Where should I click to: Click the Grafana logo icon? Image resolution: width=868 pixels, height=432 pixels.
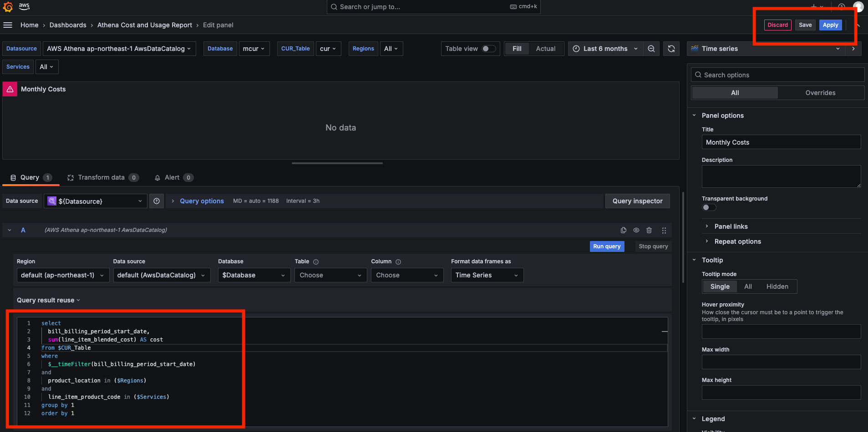tap(8, 6)
